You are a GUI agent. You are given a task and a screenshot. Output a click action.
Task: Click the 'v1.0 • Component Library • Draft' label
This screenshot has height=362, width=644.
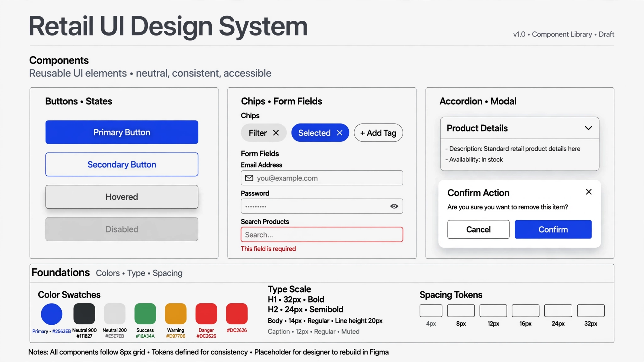[x=563, y=34]
